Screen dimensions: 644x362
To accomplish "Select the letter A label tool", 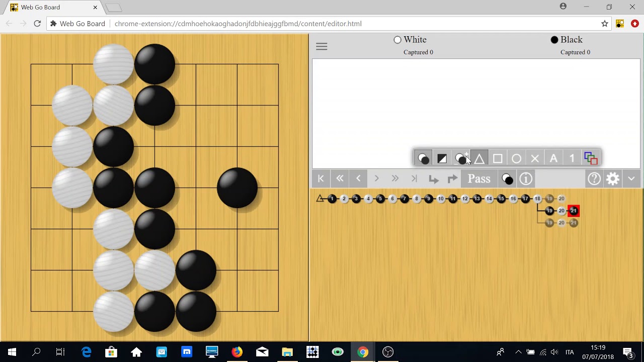I will (553, 158).
